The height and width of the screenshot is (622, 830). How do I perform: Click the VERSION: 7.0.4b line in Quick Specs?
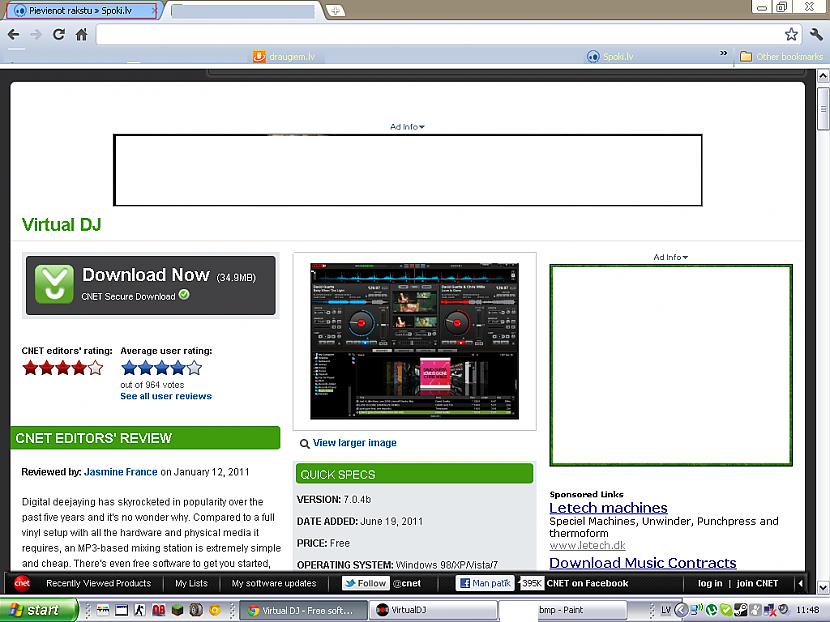click(334, 499)
